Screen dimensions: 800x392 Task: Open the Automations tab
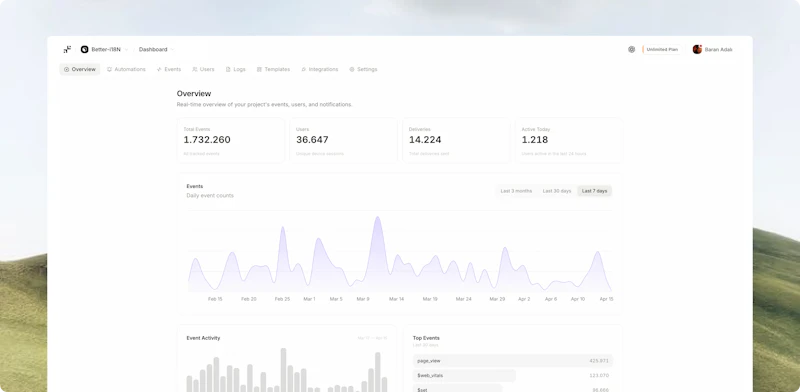click(126, 69)
